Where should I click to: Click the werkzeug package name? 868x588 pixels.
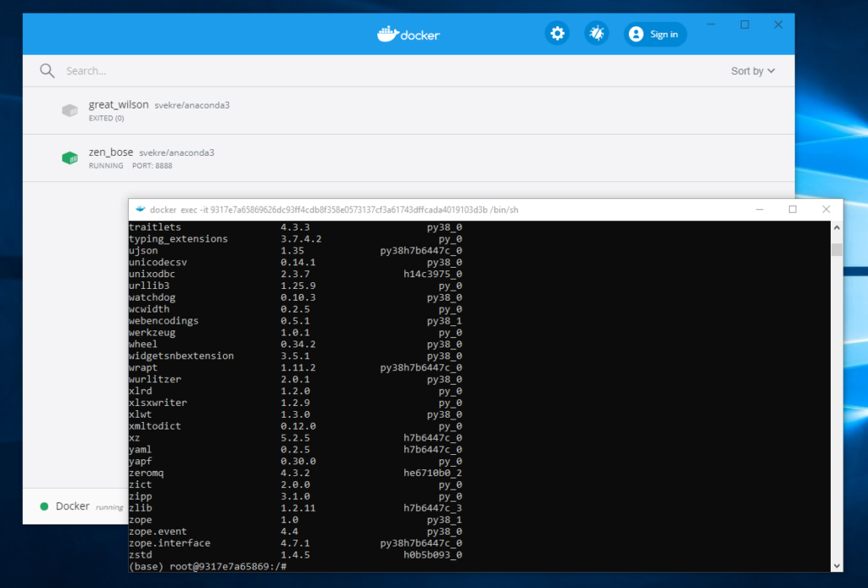click(x=152, y=332)
